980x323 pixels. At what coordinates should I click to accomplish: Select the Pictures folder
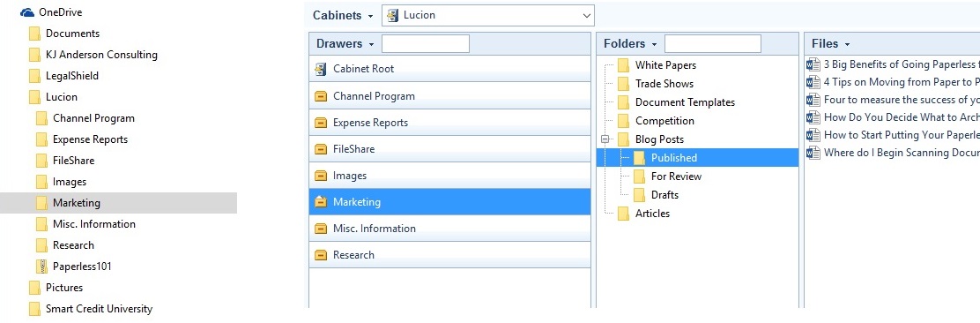click(x=63, y=288)
